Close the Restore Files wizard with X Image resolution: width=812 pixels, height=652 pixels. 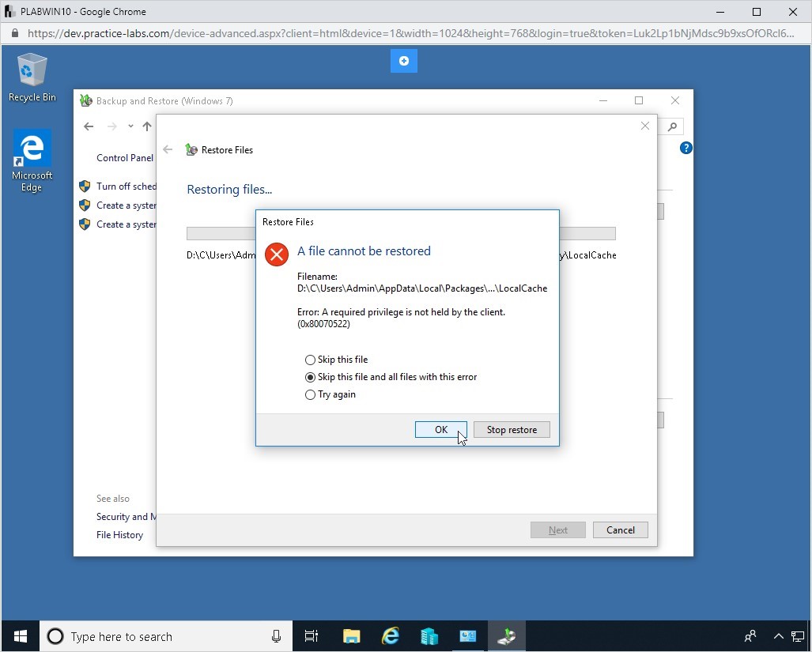click(644, 126)
